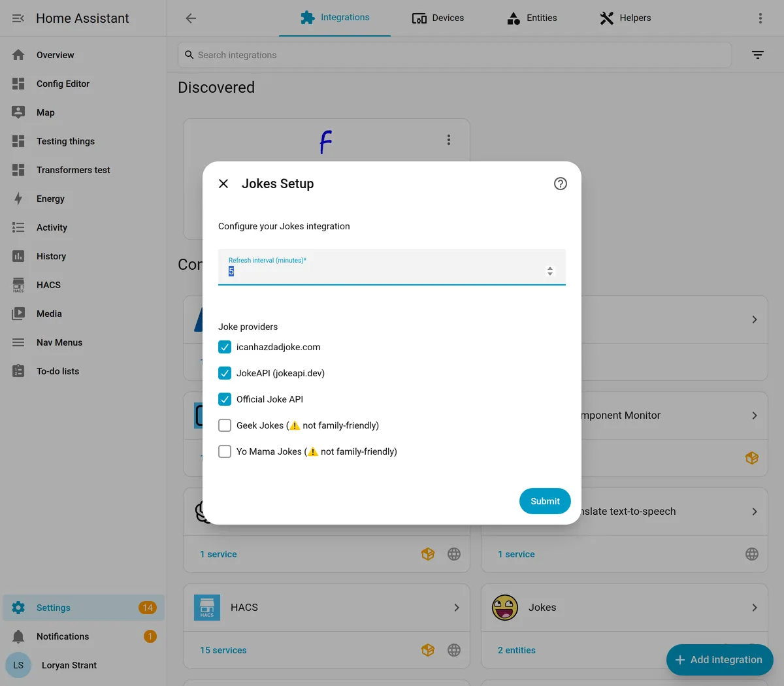784x686 pixels.
Task: Switch to the Helpers tab
Action: coord(625,18)
